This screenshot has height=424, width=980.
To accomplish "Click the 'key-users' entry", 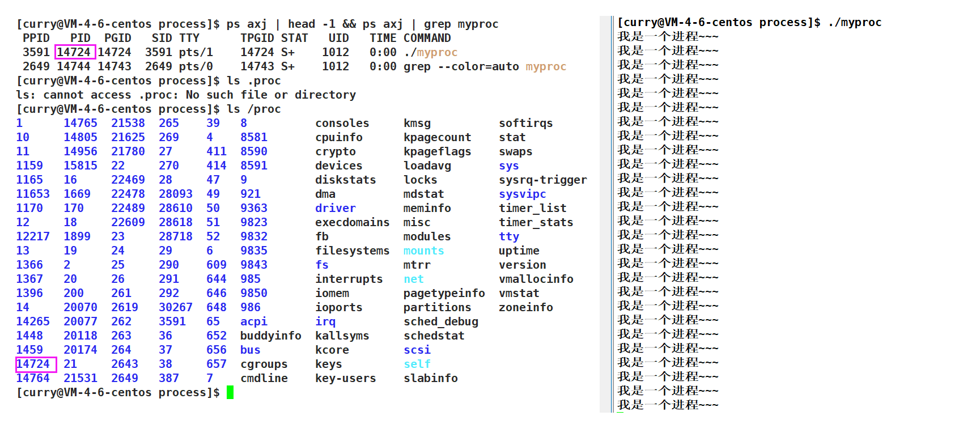I will 346,379.
